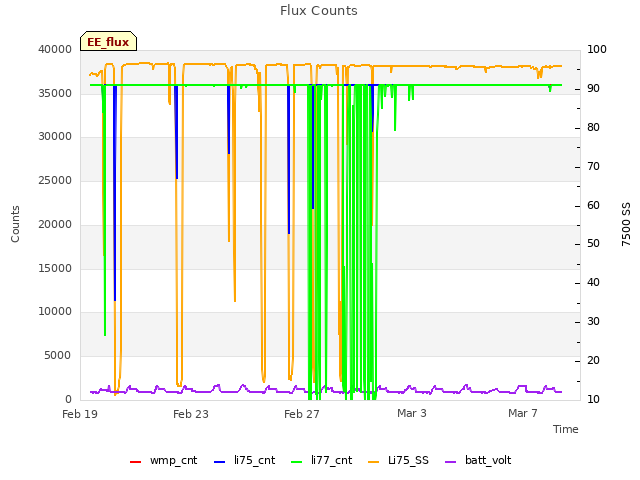Click the 50 right-axis tick label
Image resolution: width=640 pixels, height=480 pixels.
[593, 244]
